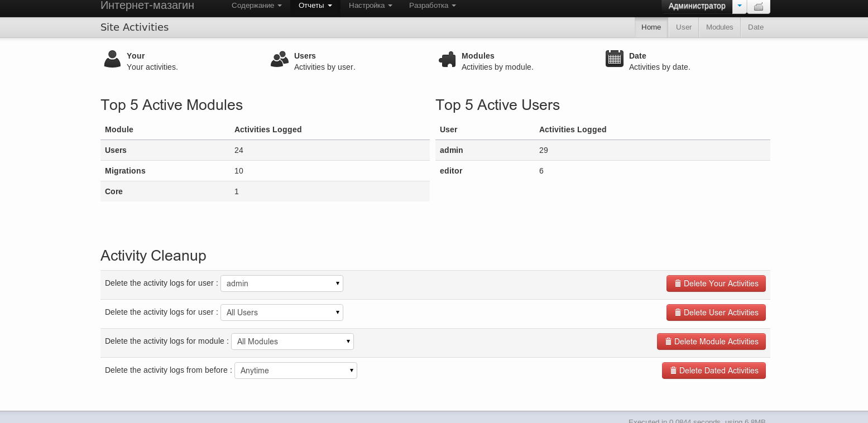
Task: Click the calendar icon beside Date
Action: (x=615, y=59)
